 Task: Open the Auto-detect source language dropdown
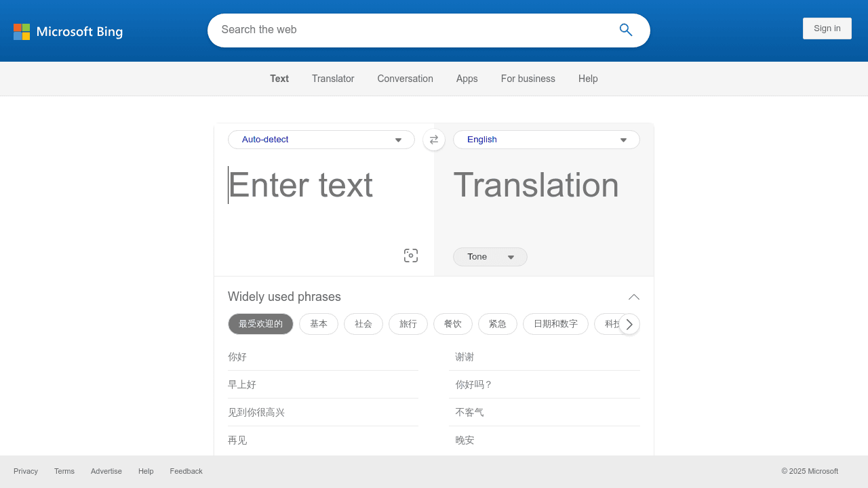click(x=321, y=140)
